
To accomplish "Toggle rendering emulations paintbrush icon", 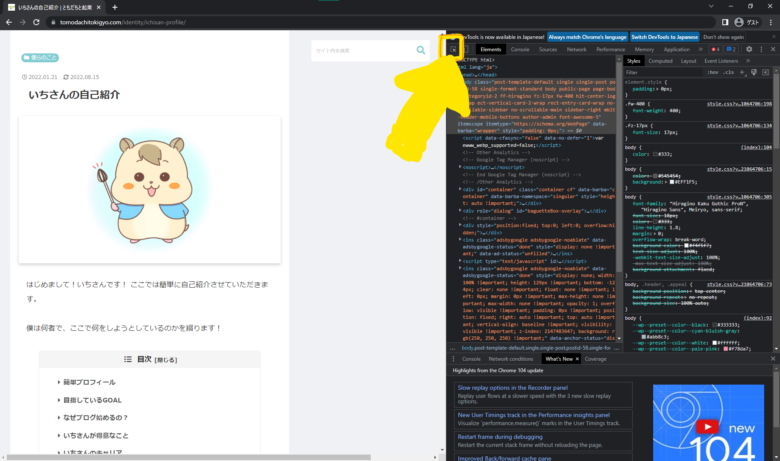I will tap(754, 72).
